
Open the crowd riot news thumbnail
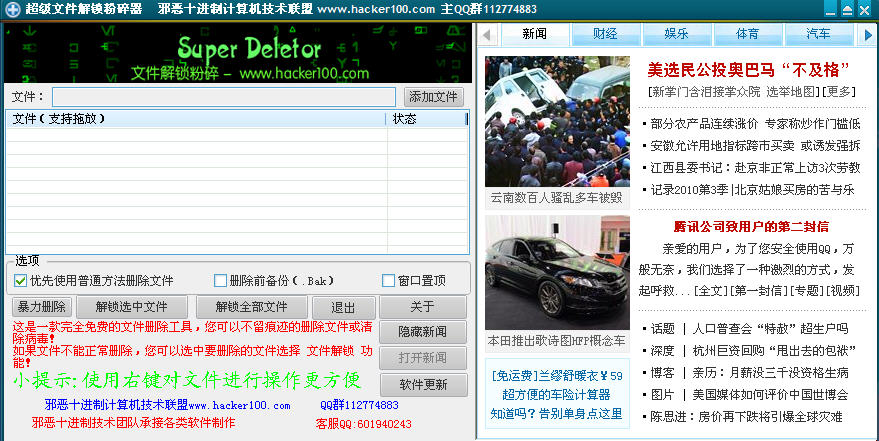557,121
